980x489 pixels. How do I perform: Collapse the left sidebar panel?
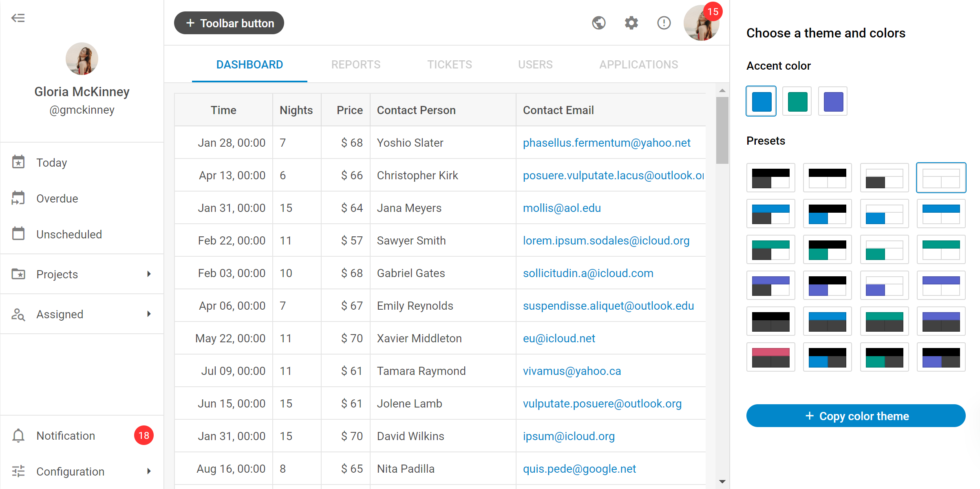pyautogui.click(x=18, y=18)
